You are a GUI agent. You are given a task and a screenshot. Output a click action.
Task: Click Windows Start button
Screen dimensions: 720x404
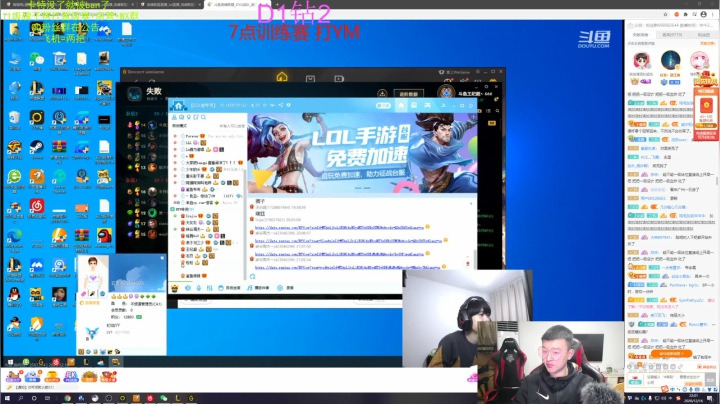pyautogui.click(x=6, y=398)
